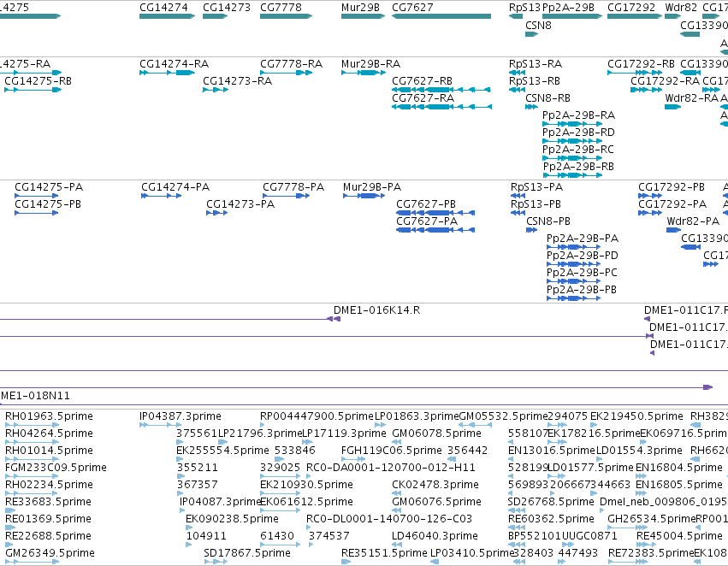The width and height of the screenshot is (728, 566).
Task: Select the CG7627 gene label
Action: point(412,8)
